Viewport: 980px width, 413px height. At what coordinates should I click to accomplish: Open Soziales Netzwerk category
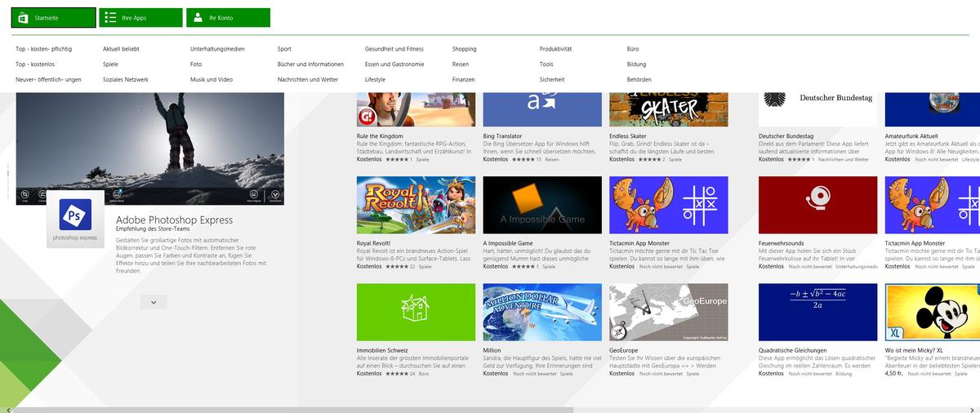coord(126,79)
